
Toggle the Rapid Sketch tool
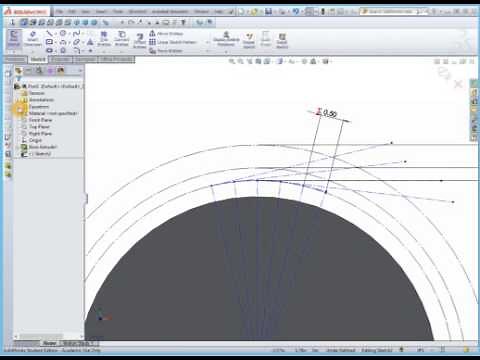pos(282,41)
